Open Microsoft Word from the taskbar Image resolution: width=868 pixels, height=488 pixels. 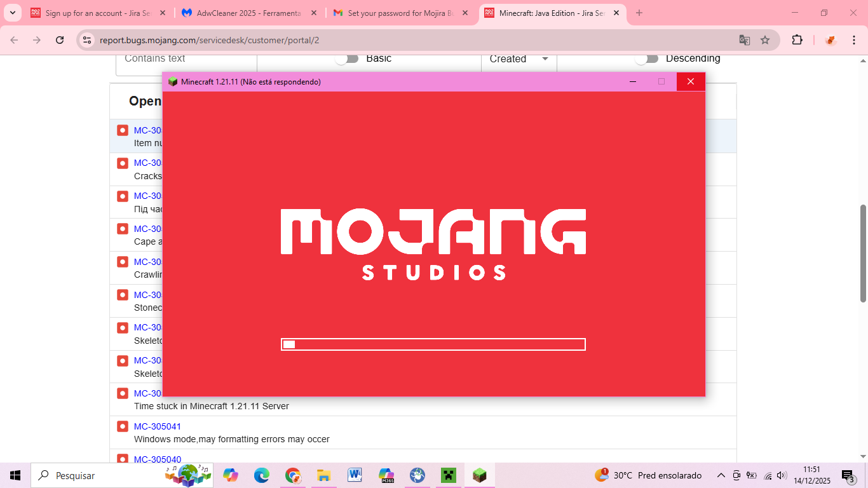[355, 475]
